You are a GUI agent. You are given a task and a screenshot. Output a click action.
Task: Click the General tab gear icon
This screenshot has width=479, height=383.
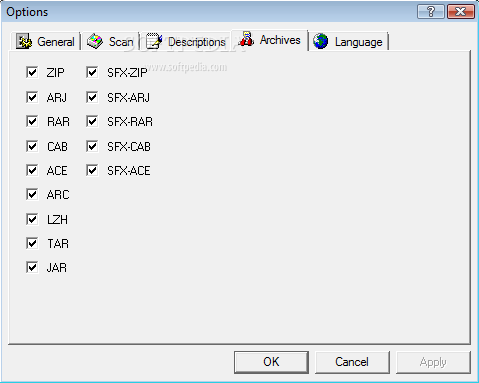[x=24, y=42]
